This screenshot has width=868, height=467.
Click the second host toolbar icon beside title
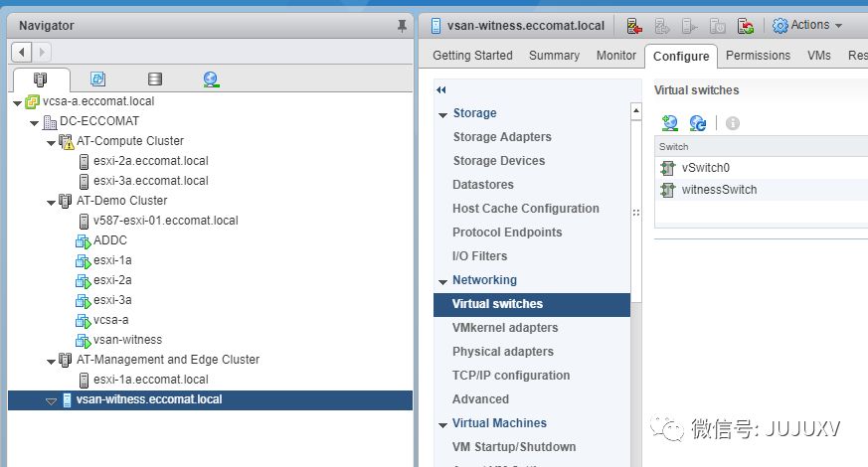(x=662, y=26)
